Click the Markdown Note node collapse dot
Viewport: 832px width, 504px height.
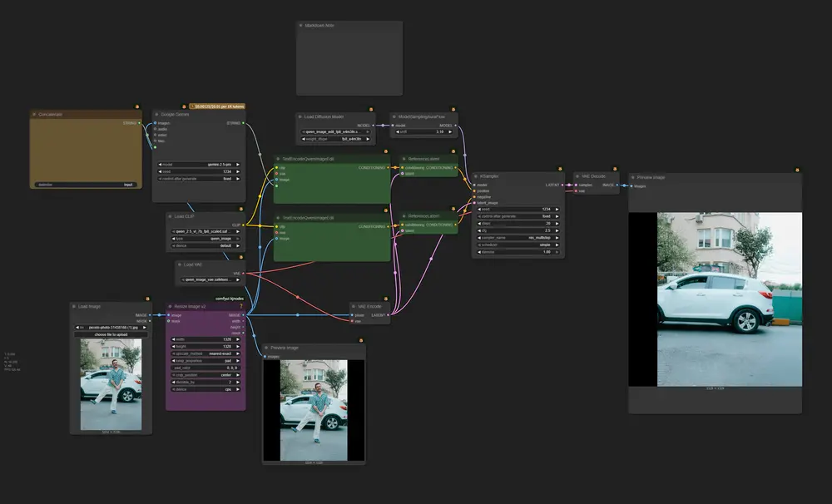(x=300, y=25)
